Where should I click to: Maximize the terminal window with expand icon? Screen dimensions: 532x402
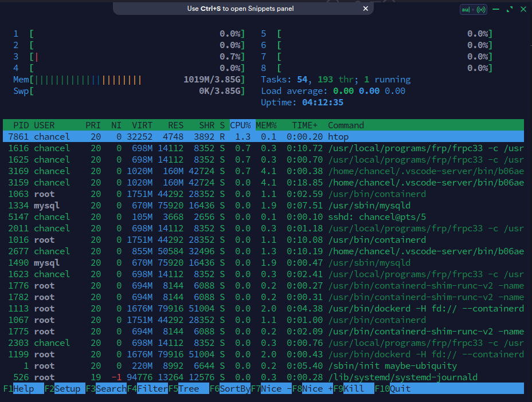[509, 9]
